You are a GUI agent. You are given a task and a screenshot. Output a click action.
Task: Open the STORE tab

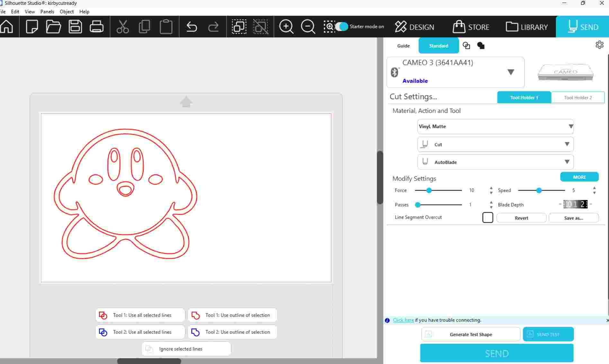click(x=471, y=27)
